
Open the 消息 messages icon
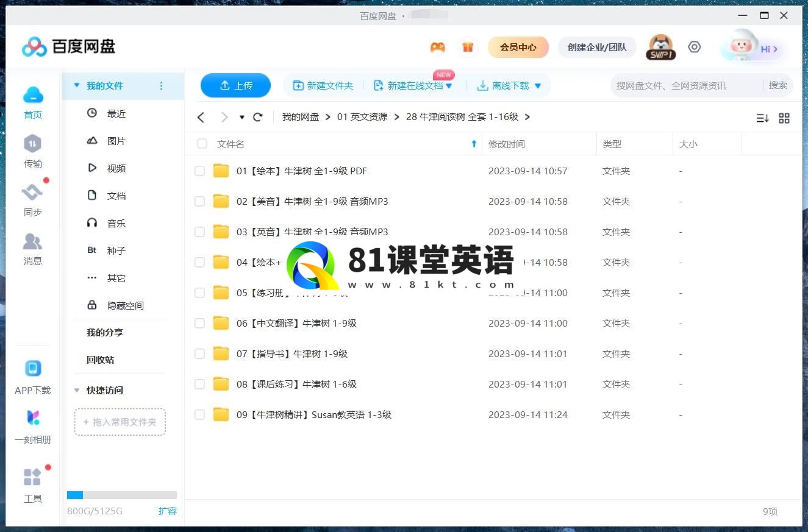(32, 242)
